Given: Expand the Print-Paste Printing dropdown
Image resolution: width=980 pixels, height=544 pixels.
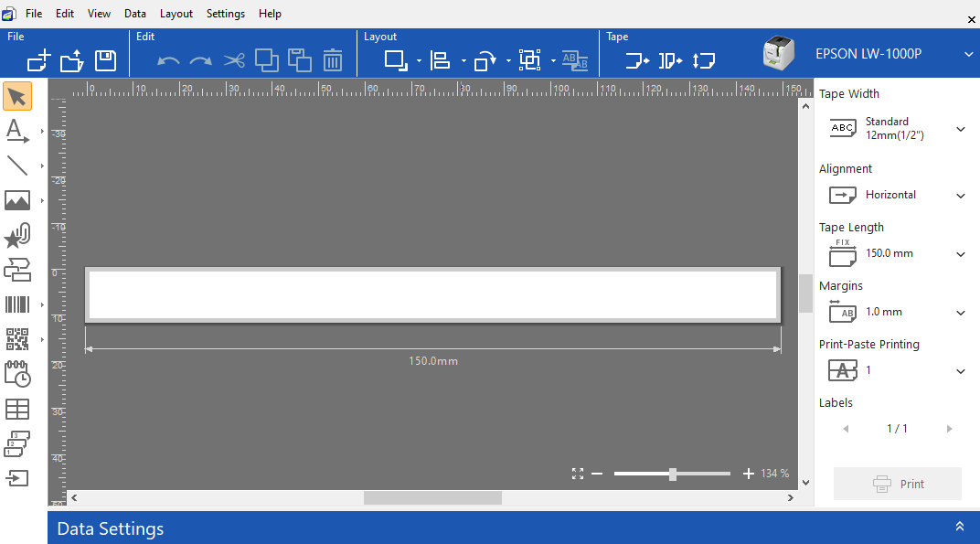Looking at the screenshot, I should pos(961,371).
